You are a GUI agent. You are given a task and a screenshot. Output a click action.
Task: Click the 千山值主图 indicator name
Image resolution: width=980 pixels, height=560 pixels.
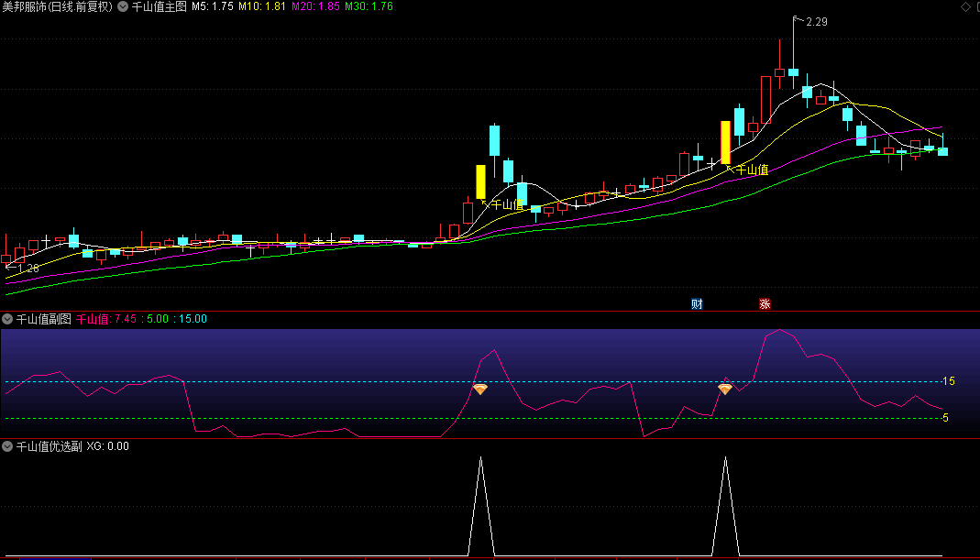[159, 6]
